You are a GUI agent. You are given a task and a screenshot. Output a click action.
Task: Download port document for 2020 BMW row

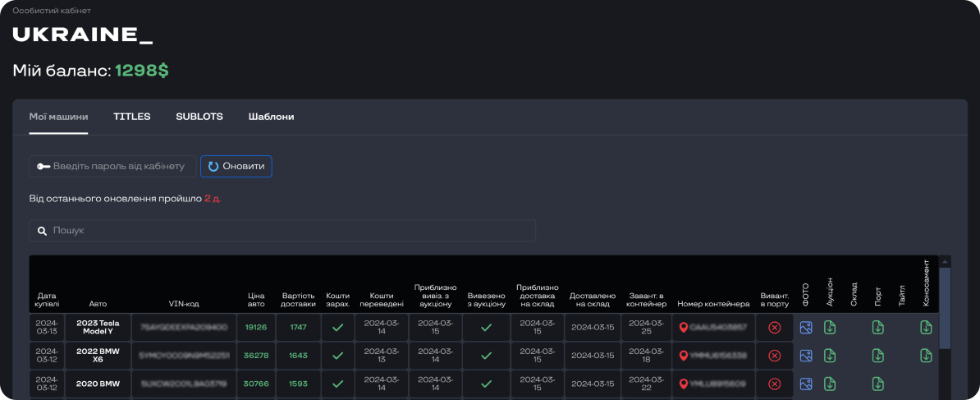coord(877,384)
